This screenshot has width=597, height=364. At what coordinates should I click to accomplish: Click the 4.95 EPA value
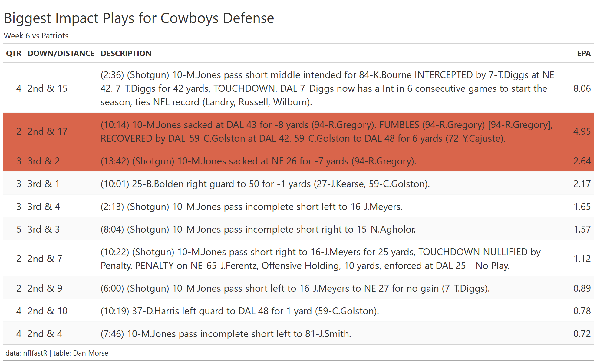[582, 131]
